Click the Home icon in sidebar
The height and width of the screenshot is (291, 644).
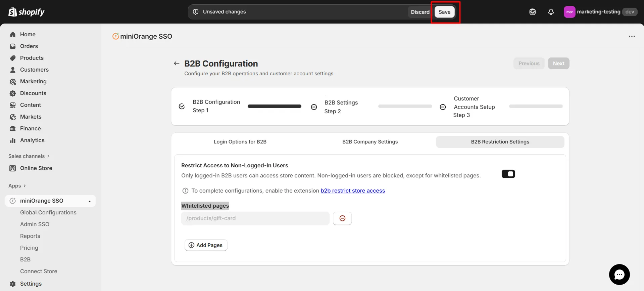[13, 34]
